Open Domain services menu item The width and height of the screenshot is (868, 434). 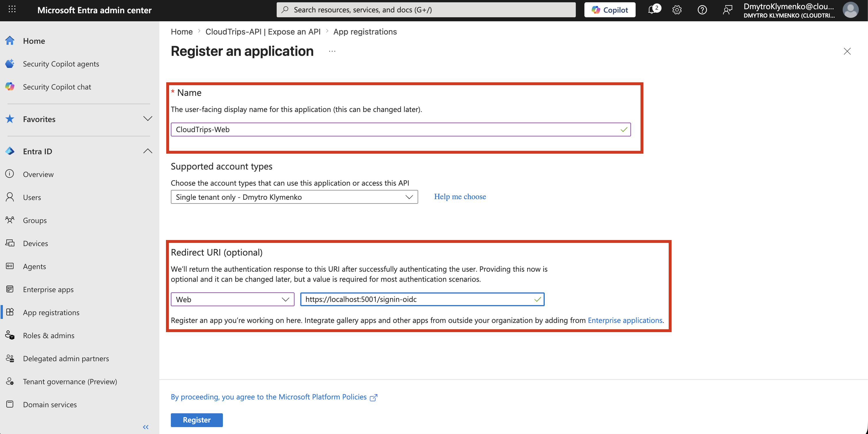coord(50,405)
